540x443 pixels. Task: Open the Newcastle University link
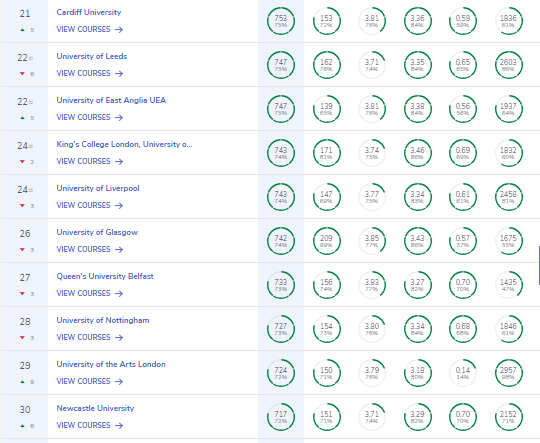tap(95, 408)
